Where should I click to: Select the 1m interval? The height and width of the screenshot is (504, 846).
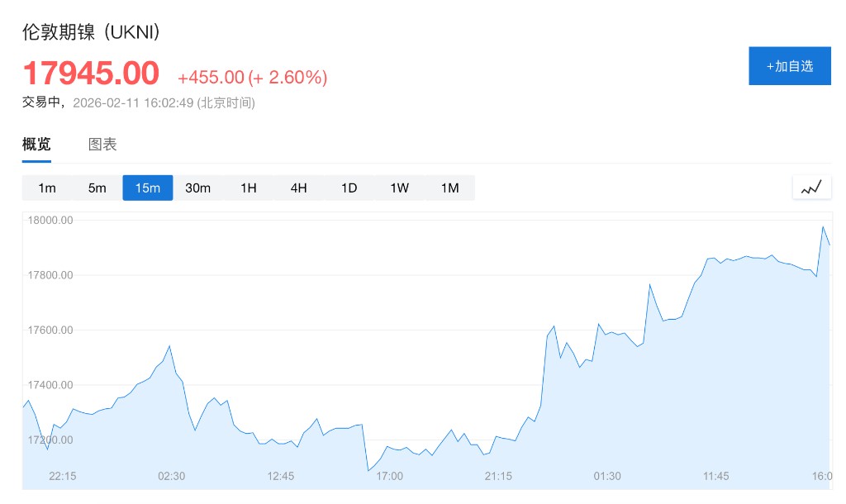point(47,188)
